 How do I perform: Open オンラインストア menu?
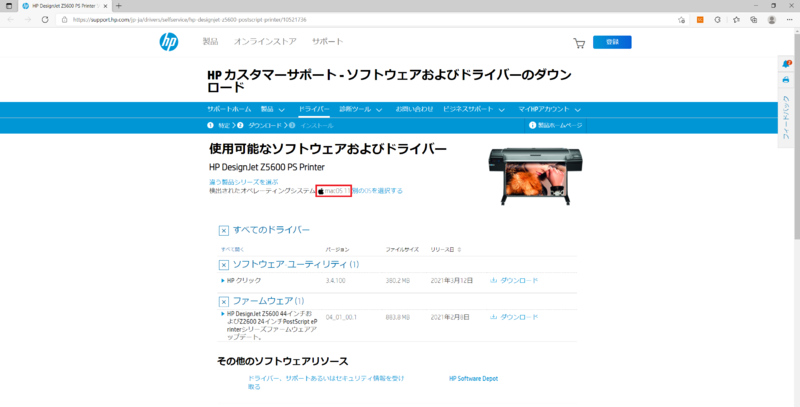(x=265, y=42)
